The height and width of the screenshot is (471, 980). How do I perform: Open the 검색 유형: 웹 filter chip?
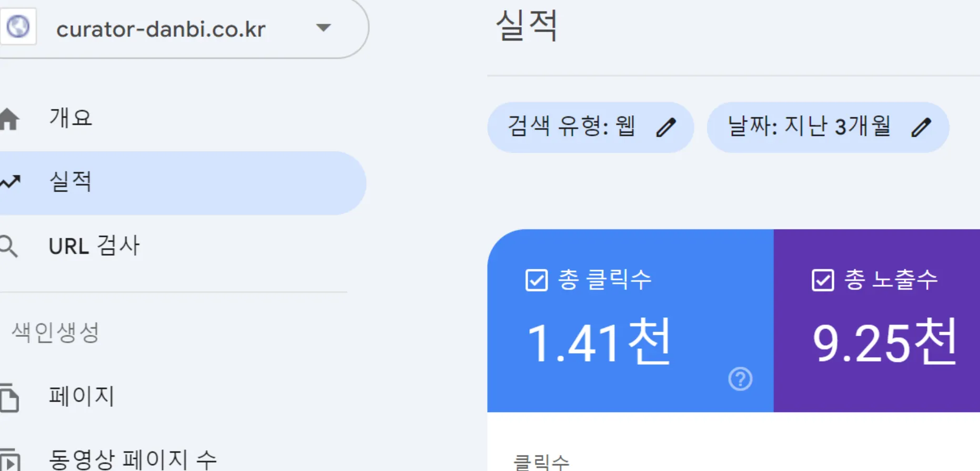click(589, 126)
